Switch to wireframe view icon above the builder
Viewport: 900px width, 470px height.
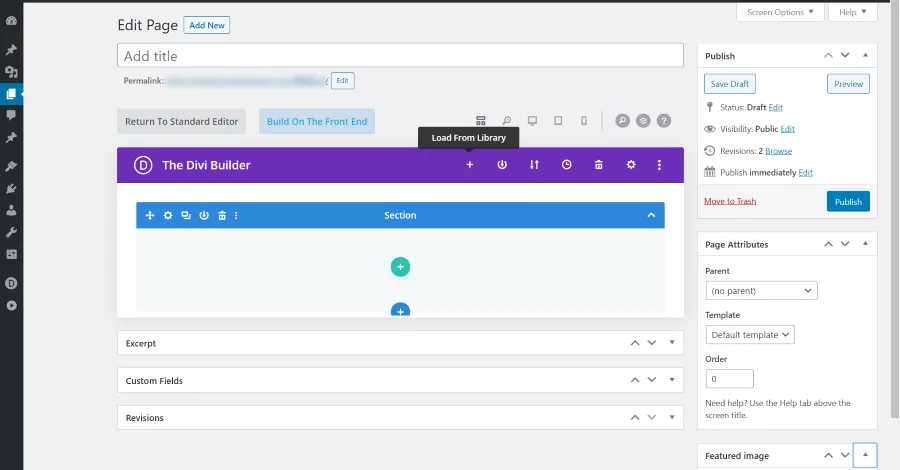coord(480,121)
